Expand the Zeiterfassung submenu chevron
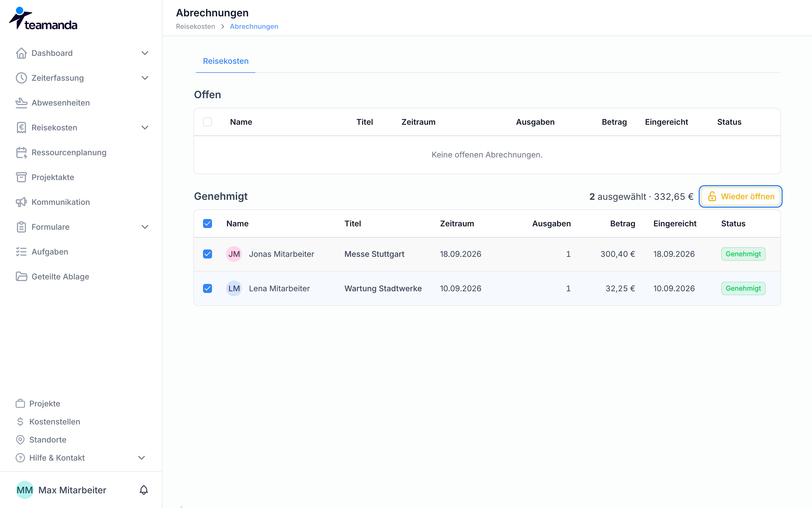The image size is (812, 508). point(145,78)
